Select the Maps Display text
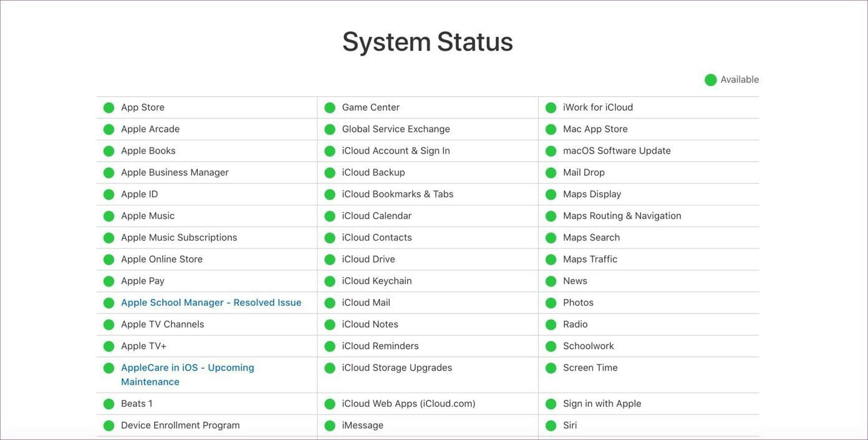868x440 pixels. point(592,194)
